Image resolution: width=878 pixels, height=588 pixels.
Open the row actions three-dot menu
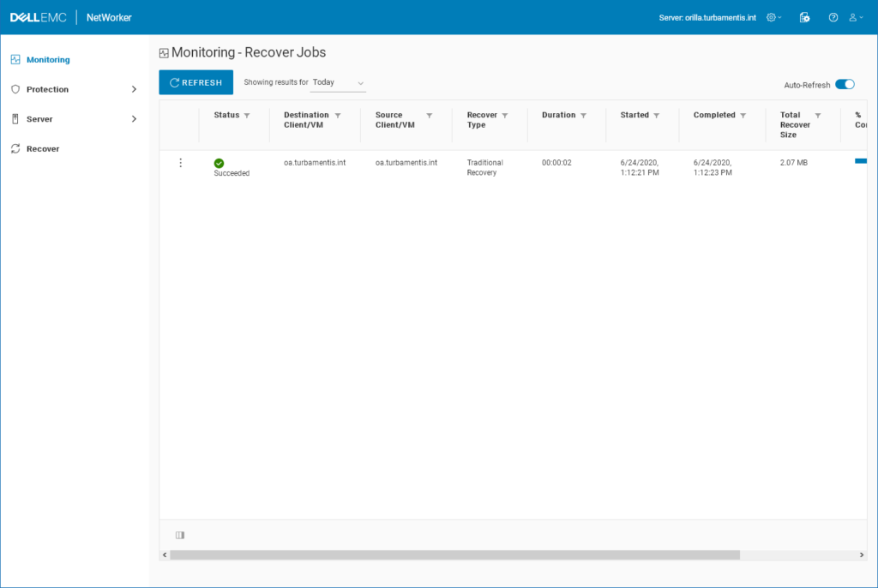(180, 162)
